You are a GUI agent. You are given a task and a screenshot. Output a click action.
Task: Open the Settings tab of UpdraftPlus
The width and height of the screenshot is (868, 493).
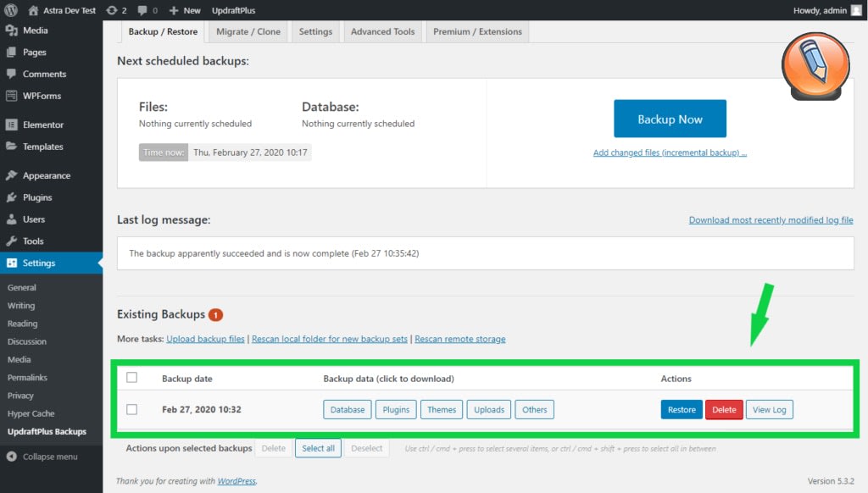[315, 31]
